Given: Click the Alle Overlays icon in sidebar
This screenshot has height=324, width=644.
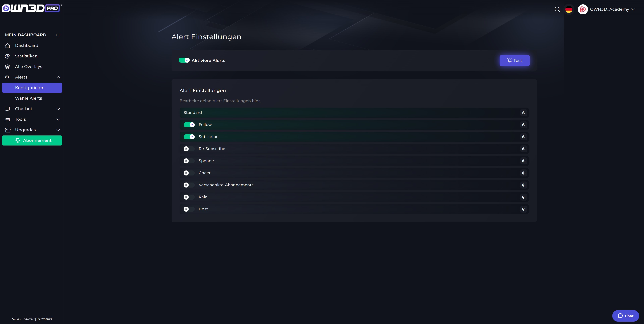Looking at the screenshot, I should coord(7,66).
